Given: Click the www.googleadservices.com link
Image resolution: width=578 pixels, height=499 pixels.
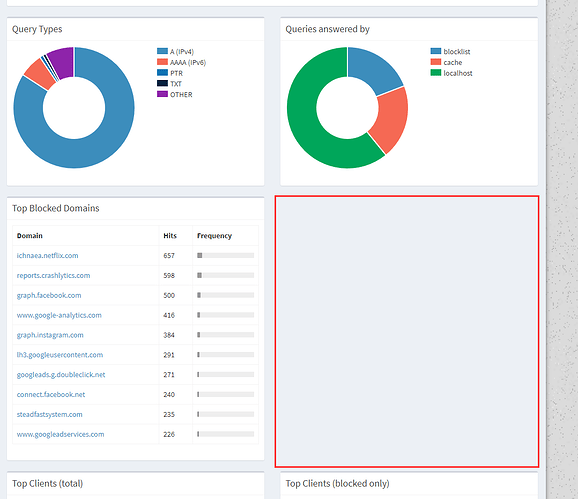Looking at the screenshot, I should 60,435.
